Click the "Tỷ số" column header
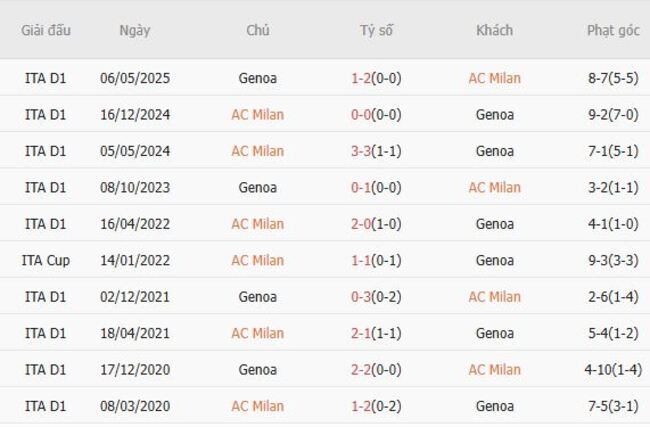650x427 pixels. pos(377,30)
